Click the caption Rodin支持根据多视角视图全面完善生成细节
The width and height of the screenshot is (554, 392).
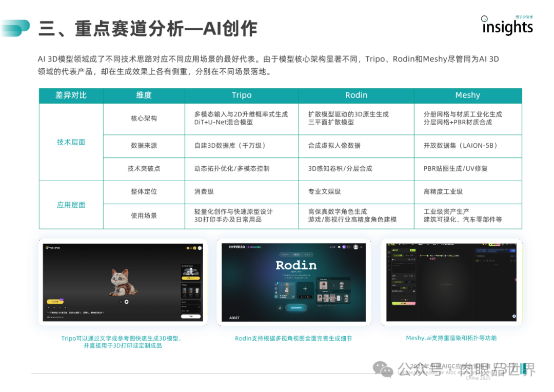click(x=293, y=339)
